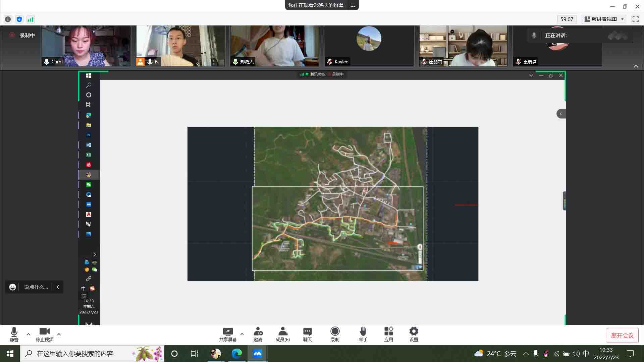Collapse the participant video strip
644x362 pixels.
(x=636, y=66)
